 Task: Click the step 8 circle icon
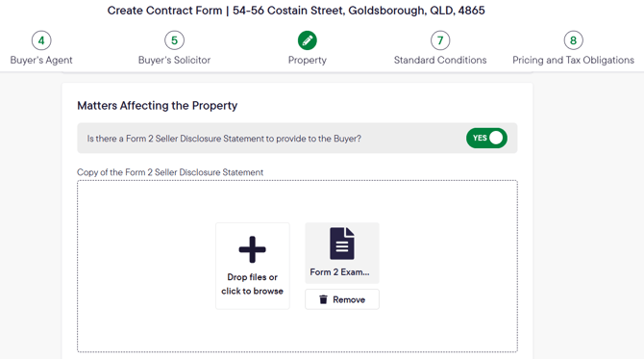coord(574,40)
